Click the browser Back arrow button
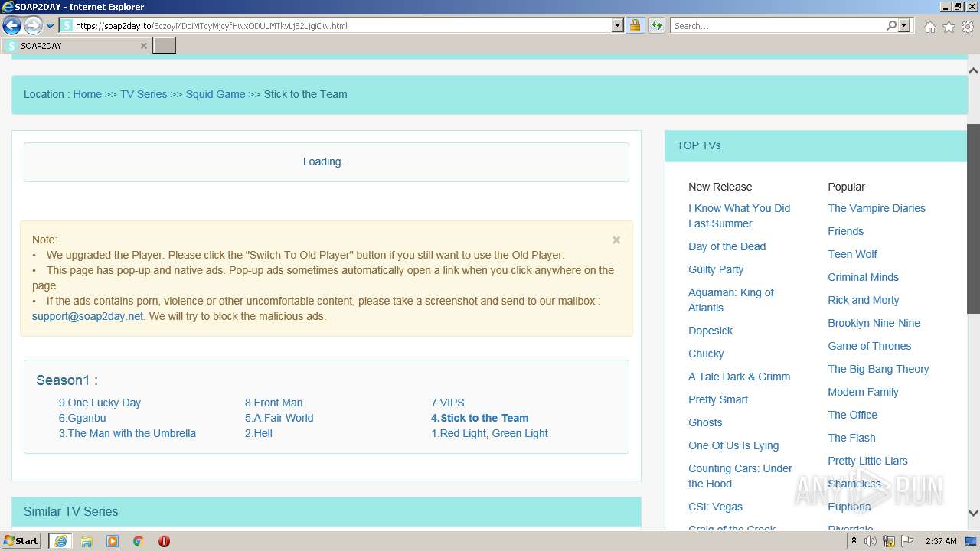Screen dimensions: 980x551 click(x=11, y=26)
